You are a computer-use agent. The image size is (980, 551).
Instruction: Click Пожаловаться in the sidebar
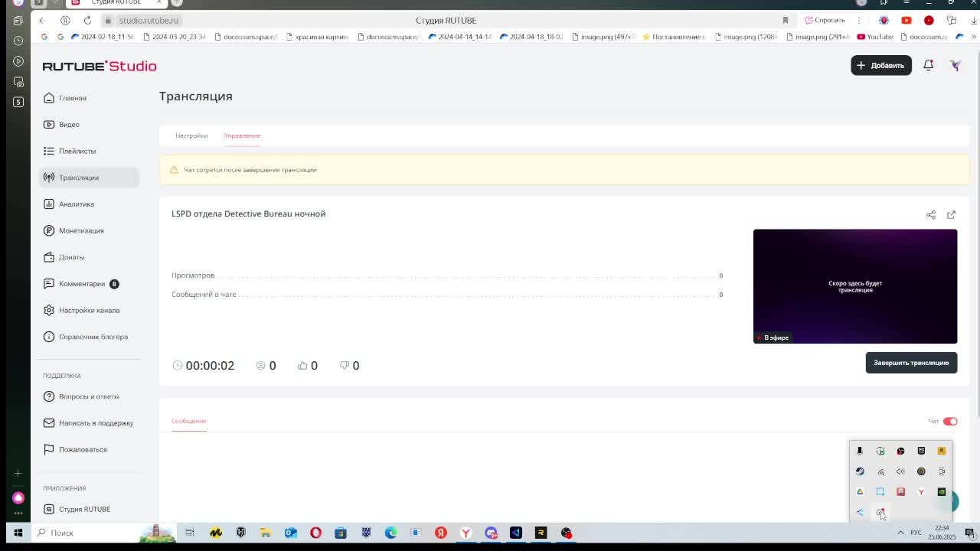89,449
